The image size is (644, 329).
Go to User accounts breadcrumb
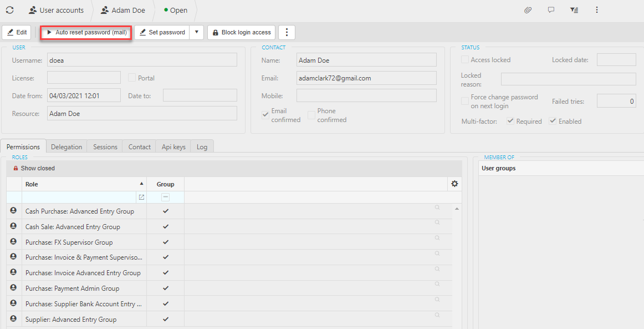coord(57,11)
